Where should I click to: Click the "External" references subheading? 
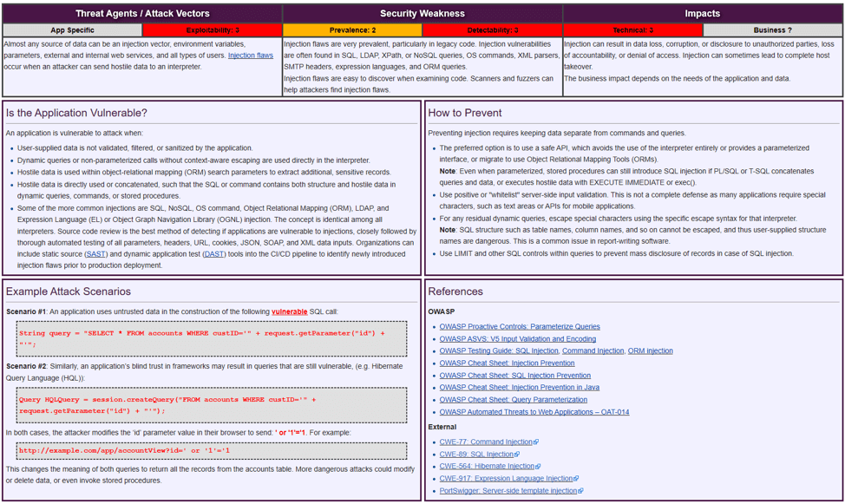(442, 427)
